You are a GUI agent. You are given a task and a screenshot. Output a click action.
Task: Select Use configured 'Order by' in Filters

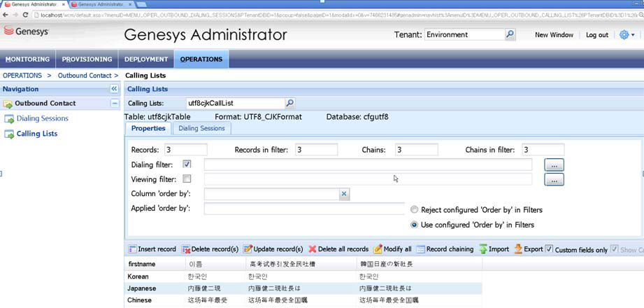click(415, 225)
